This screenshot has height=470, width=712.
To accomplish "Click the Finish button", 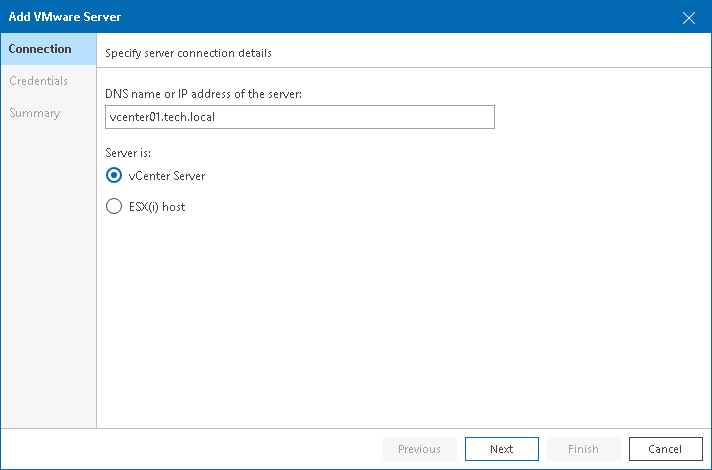I will tap(583, 449).
